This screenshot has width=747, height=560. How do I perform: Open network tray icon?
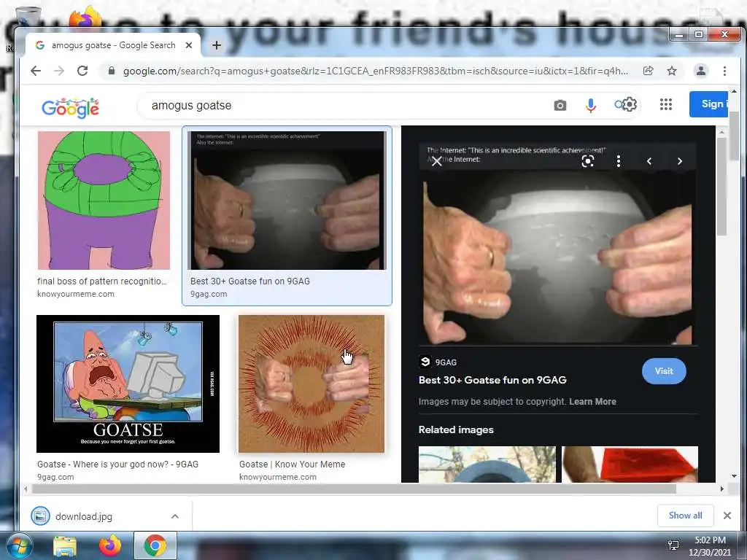tap(673, 545)
